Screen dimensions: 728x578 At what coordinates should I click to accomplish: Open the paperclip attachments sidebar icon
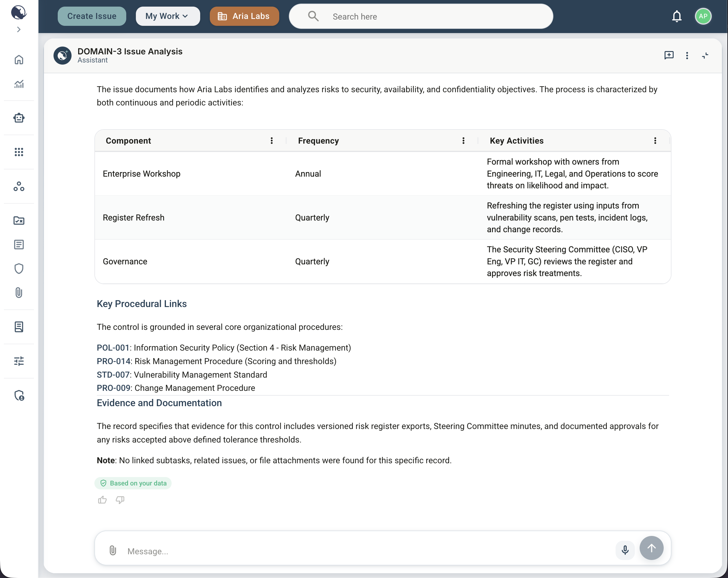pyautogui.click(x=19, y=293)
